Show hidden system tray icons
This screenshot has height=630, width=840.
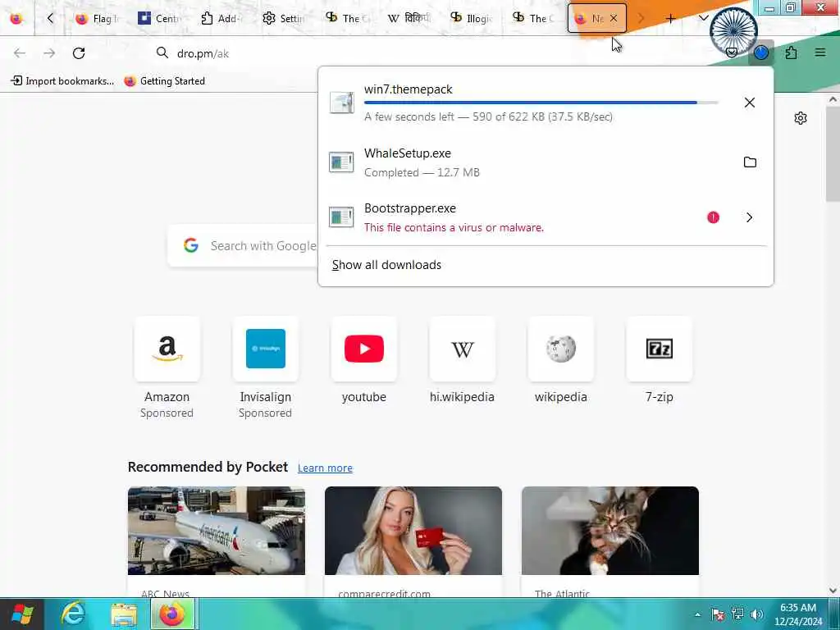pos(697,614)
